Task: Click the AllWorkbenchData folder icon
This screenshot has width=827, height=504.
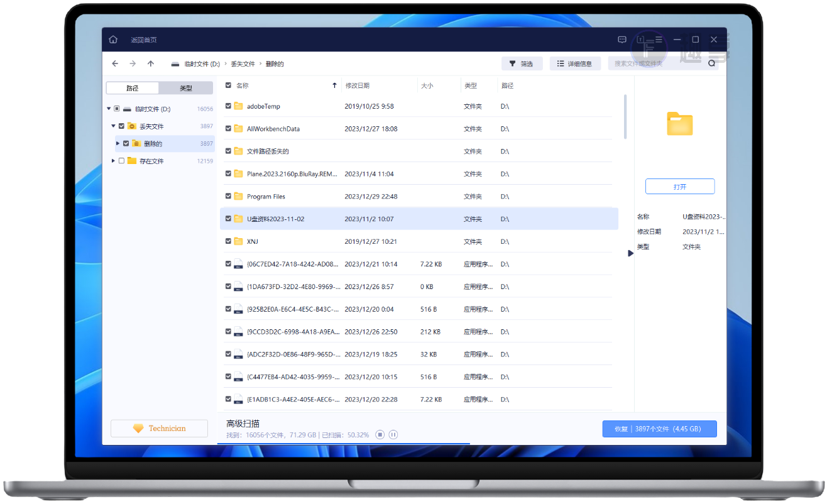Action: 238,129
